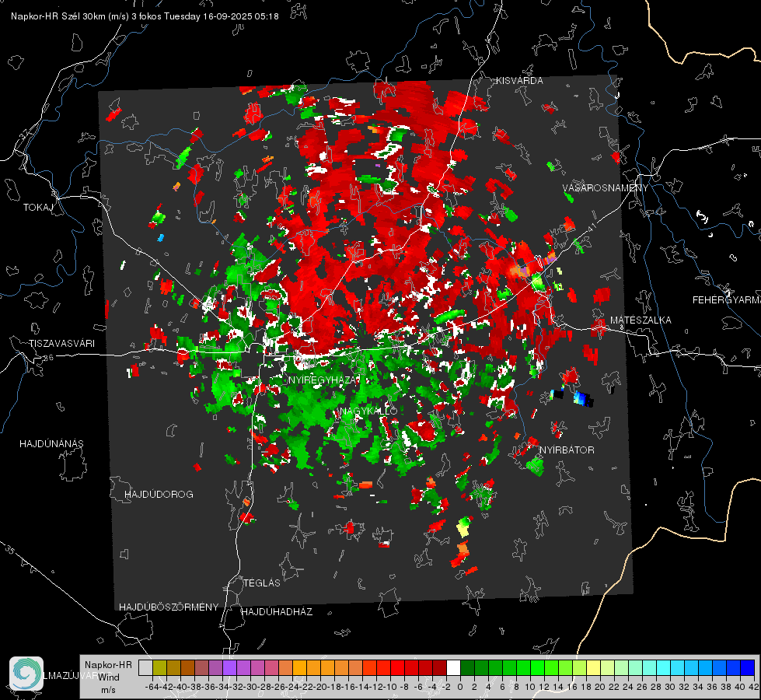Click the Napkor-HR text in the legend
Screen dimensions: 761x700
tap(108, 664)
